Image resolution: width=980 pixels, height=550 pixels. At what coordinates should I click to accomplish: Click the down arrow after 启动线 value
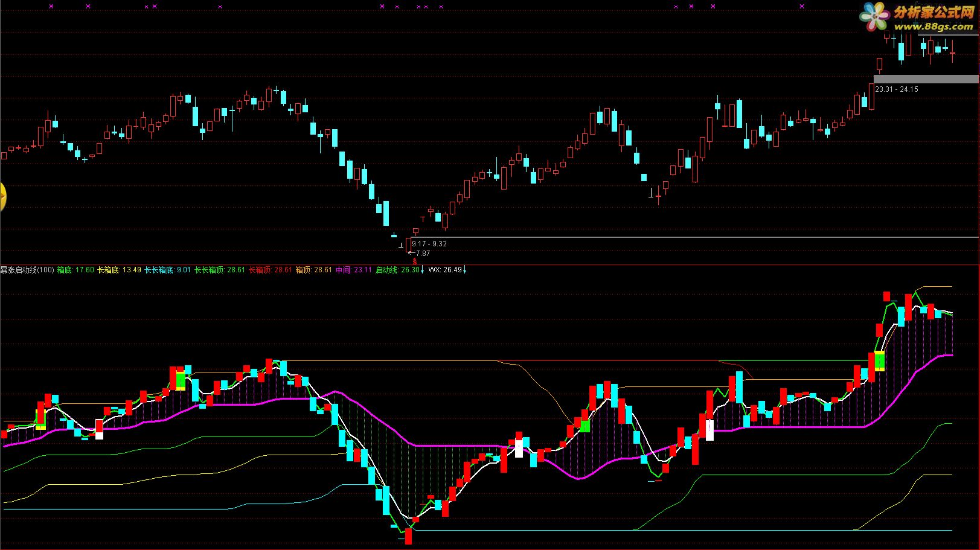tap(423, 270)
